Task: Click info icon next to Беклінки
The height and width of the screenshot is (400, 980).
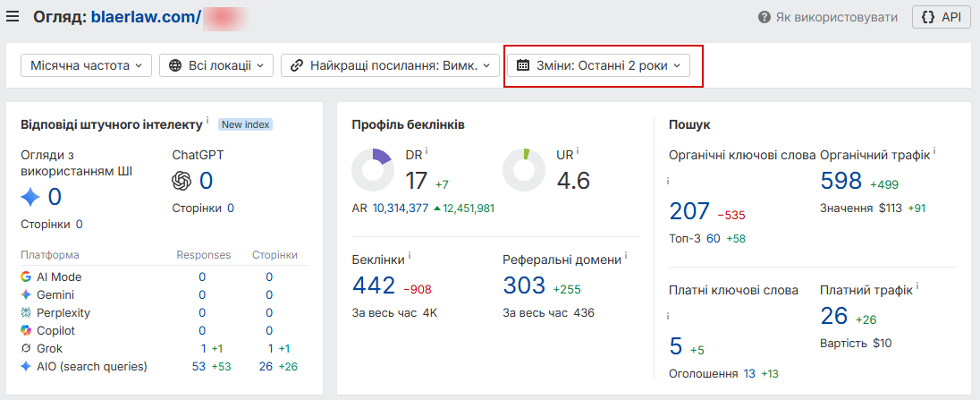Action: 409,256
